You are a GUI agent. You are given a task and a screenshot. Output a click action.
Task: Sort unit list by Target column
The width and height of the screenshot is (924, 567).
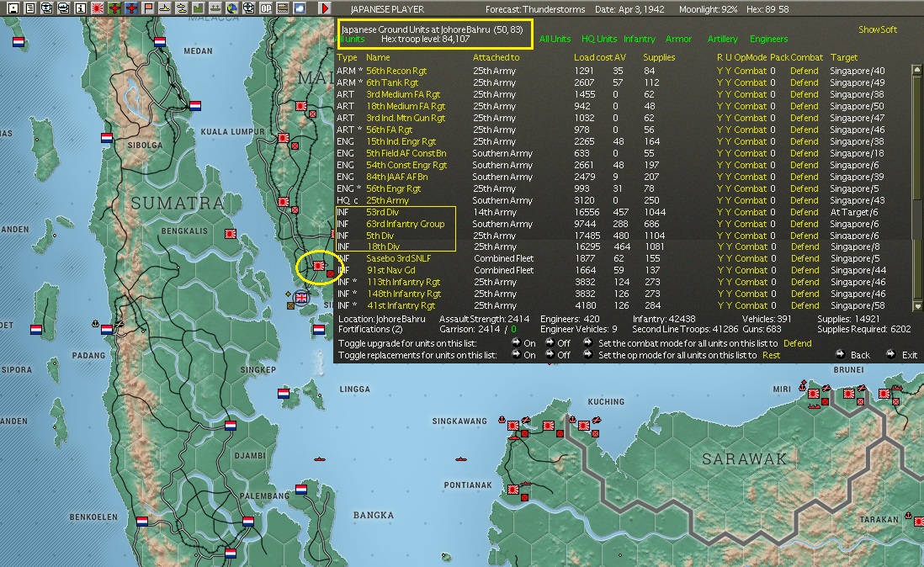pyautogui.click(x=844, y=57)
